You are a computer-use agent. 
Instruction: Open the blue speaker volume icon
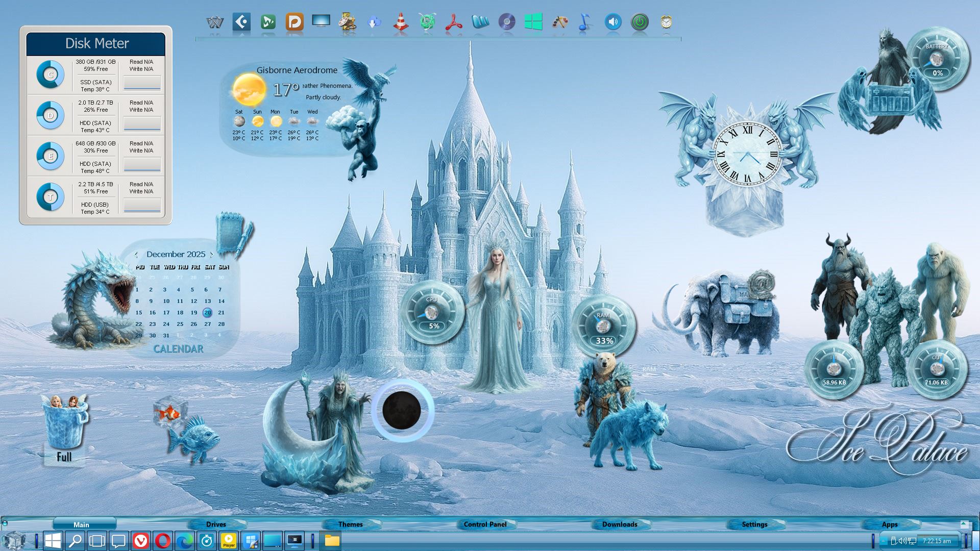pos(613,22)
